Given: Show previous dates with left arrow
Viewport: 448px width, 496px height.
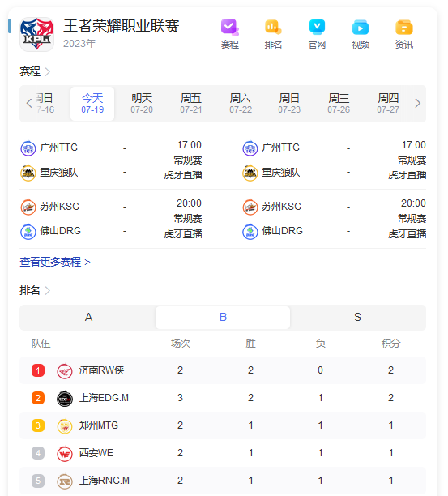Looking at the screenshot, I should (29, 103).
